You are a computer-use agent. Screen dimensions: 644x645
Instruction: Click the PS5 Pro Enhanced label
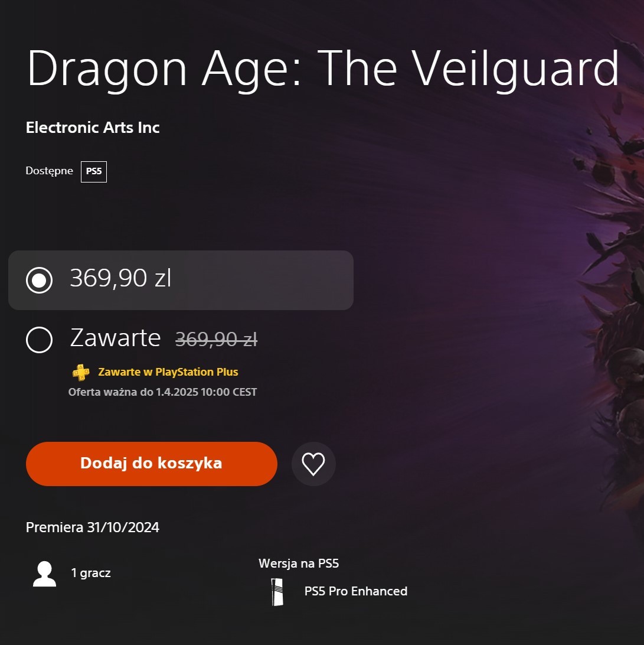(x=356, y=591)
